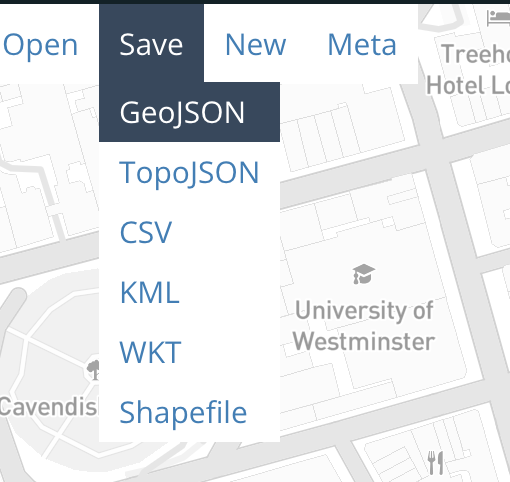Open the New menu item
510x482 pixels.
pos(256,44)
